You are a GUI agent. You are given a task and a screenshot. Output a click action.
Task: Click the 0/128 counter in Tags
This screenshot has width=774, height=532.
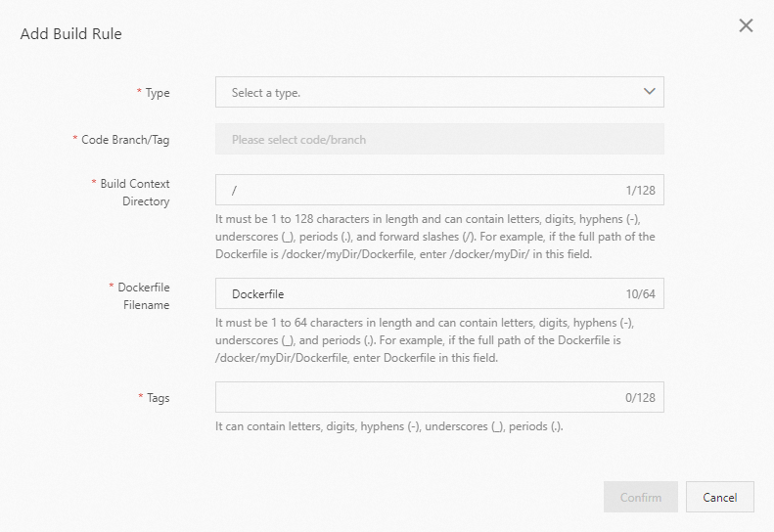[x=640, y=397]
